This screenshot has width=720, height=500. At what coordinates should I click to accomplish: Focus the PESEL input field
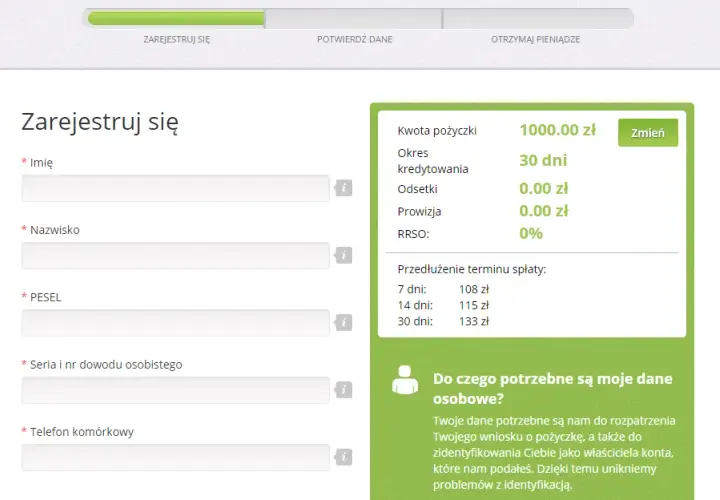tap(175, 323)
